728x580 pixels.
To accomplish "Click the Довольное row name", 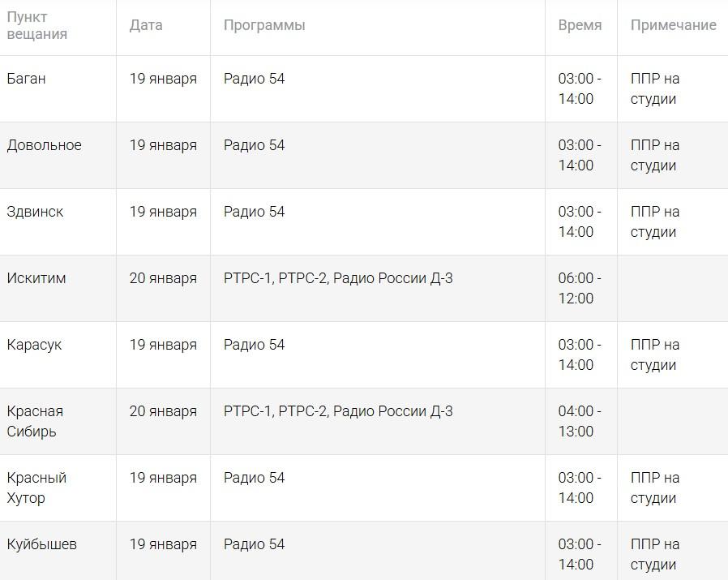I will 45,145.
